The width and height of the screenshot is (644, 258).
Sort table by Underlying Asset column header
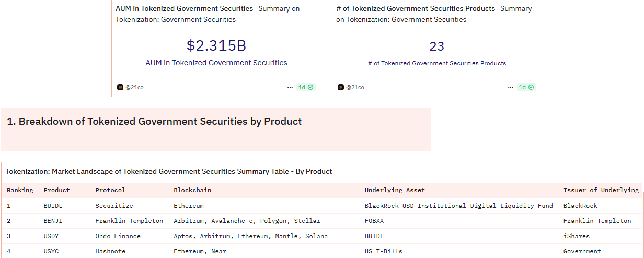tap(395, 190)
